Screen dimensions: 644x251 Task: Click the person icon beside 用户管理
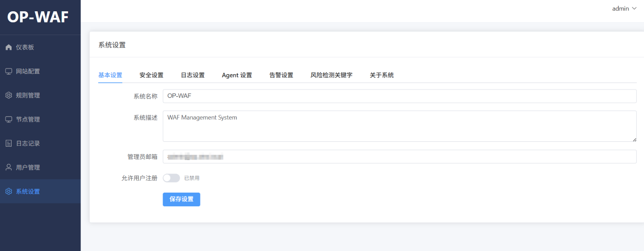coord(8,167)
